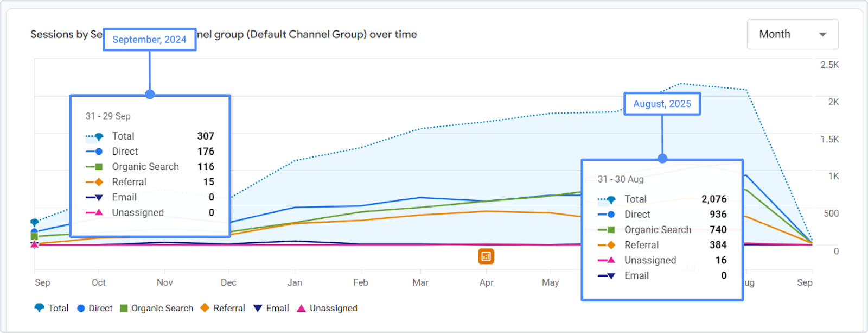
Task: Toggle the Total series in the legend
Action: [51, 308]
